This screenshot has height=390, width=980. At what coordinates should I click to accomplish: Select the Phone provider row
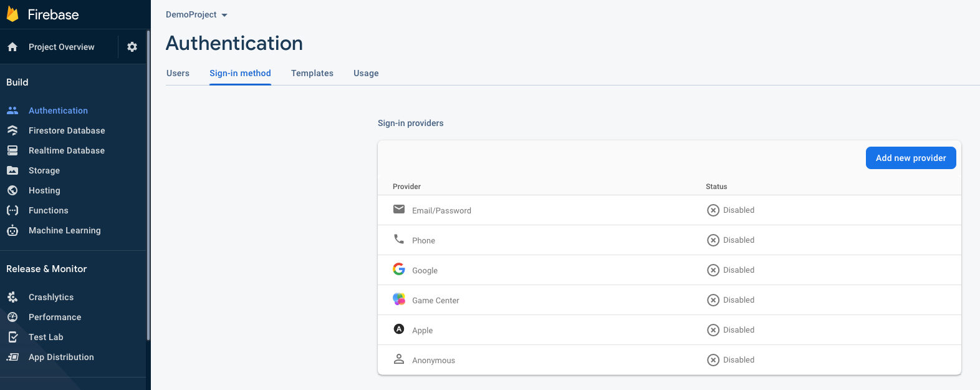pyautogui.click(x=424, y=240)
